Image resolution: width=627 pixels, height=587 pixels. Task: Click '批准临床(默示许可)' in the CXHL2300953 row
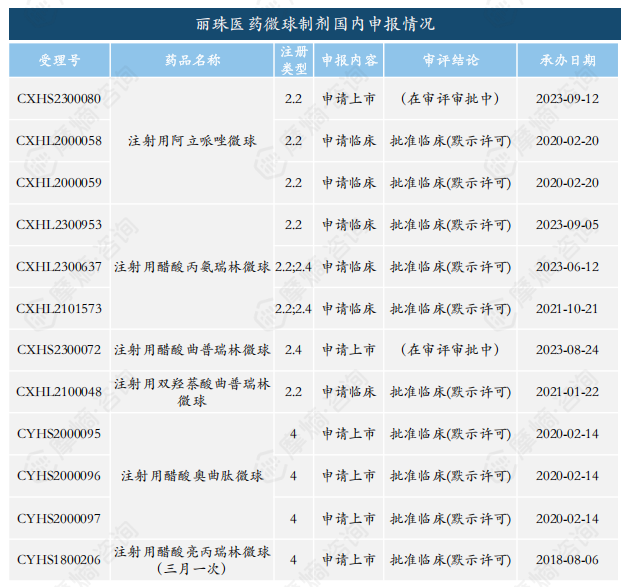click(x=450, y=225)
